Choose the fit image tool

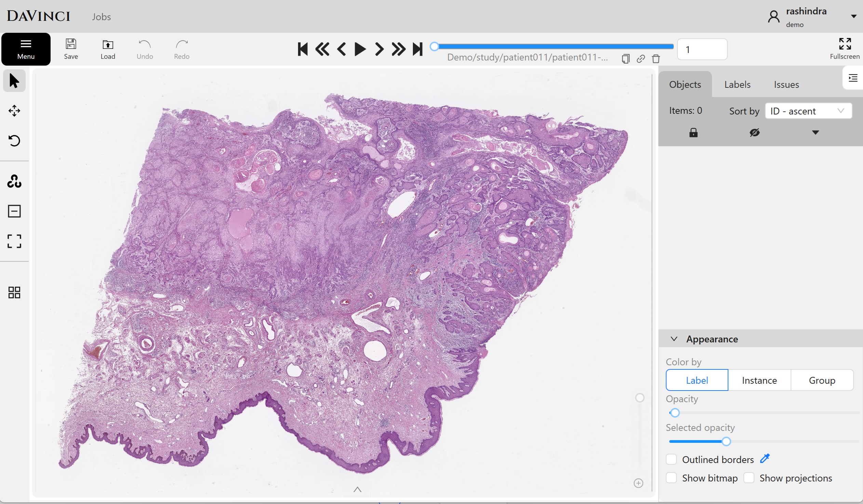point(14,241)
